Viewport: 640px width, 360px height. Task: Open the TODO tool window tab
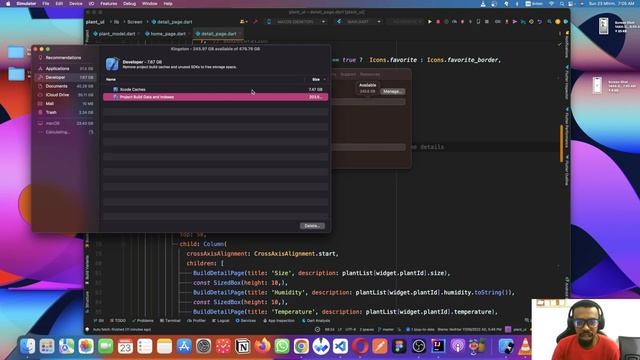pyautogui.click(x=118, y=321)
